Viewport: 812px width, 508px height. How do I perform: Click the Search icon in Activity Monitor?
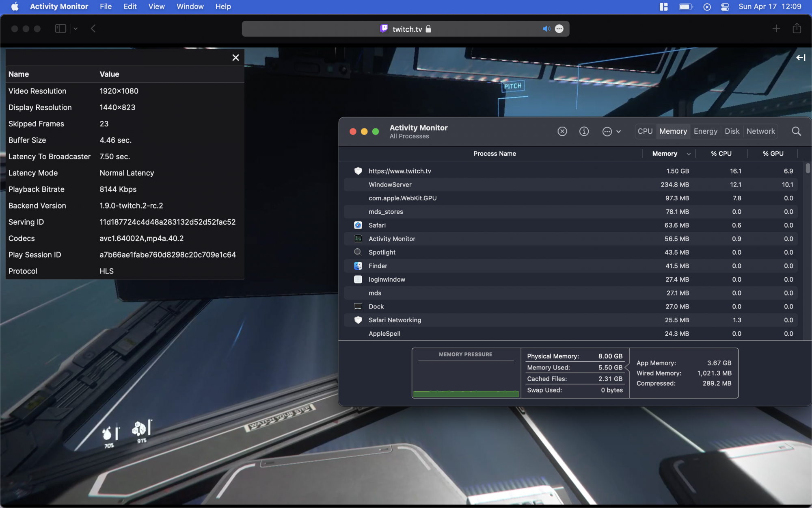pyautogui.click(x=797, y=130)
